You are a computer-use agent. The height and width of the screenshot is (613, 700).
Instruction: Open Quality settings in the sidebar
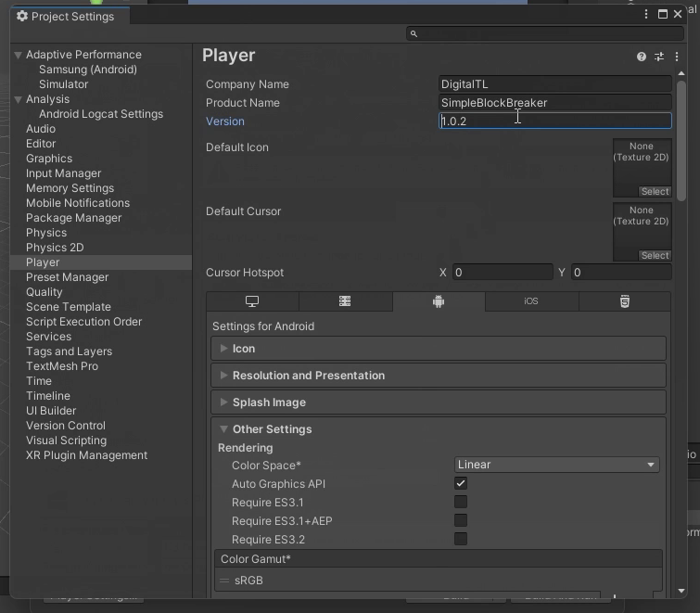45,292
